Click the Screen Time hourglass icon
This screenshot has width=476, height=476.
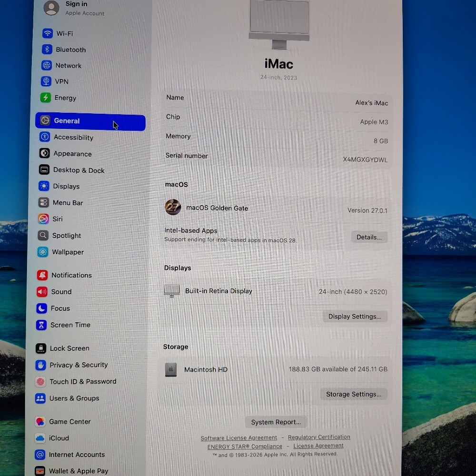[x=41, y=325]
